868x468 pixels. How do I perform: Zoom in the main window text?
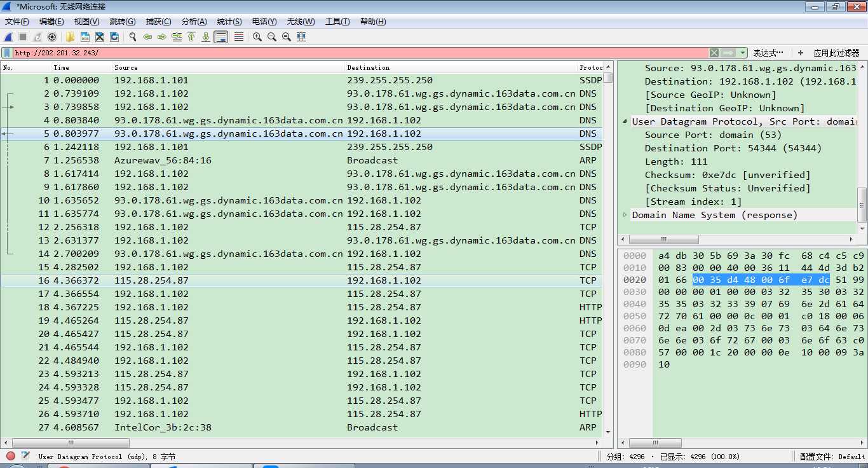click(257, 37)
